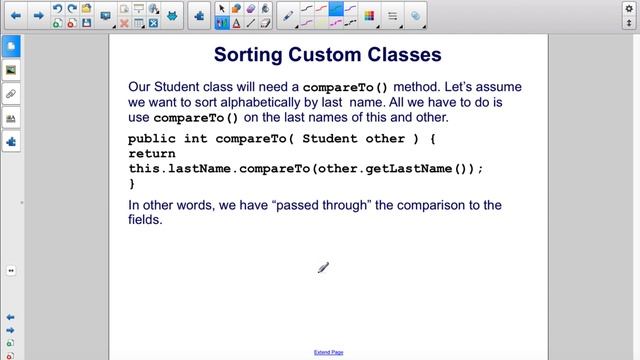Select the Line tool
Viewport: 640px width, 360px height.
251,23
